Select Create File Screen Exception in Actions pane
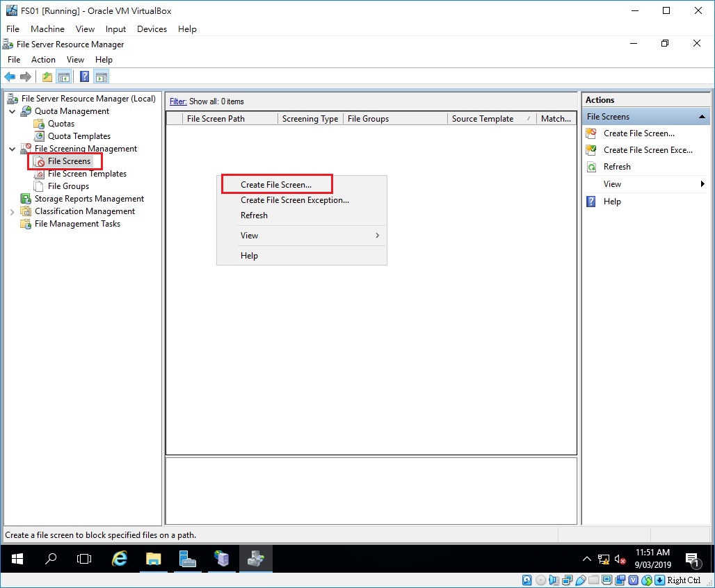The width and height of the screenshot is (715, 588). pos(648,150)
